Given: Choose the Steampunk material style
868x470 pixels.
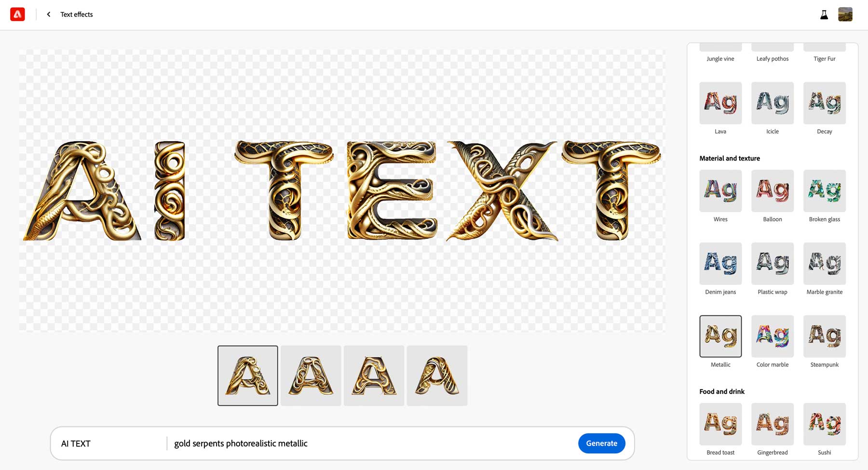Looking at the screenshot, I should point(824,336).
